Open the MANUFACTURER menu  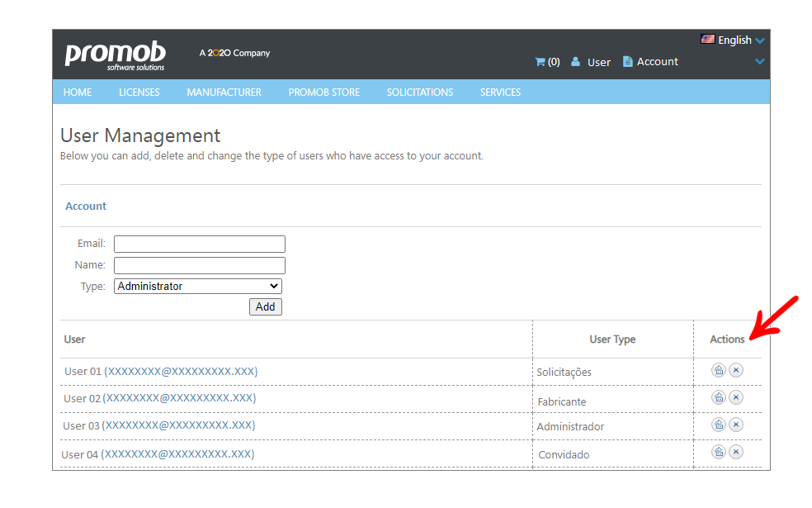point(224,93)
